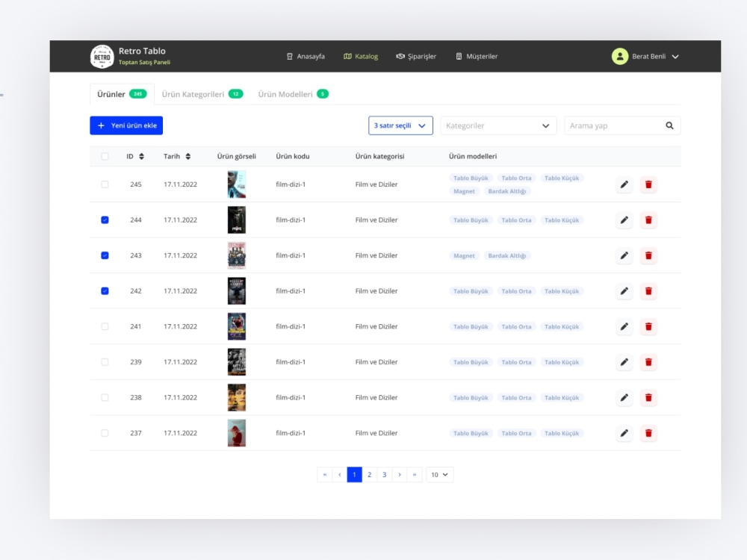Click the 'Ürün kategorisi' column header
This screenshot has height=560, width=747.
[x=379, y=156]
